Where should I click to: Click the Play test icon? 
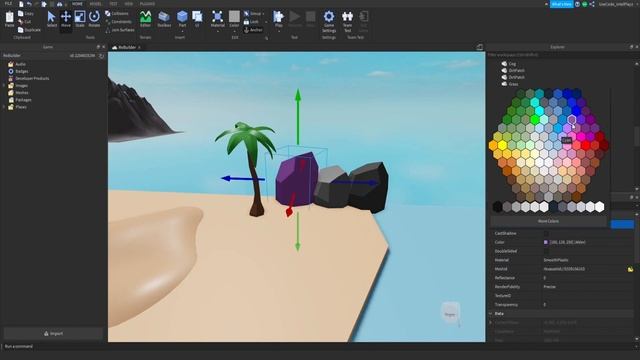pyautogui.click(x=279, y=16)
